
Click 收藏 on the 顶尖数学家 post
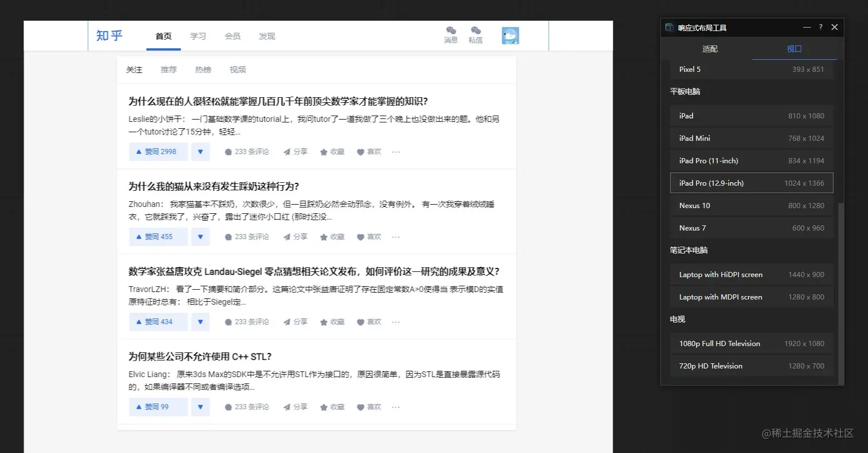pos(332,152)
